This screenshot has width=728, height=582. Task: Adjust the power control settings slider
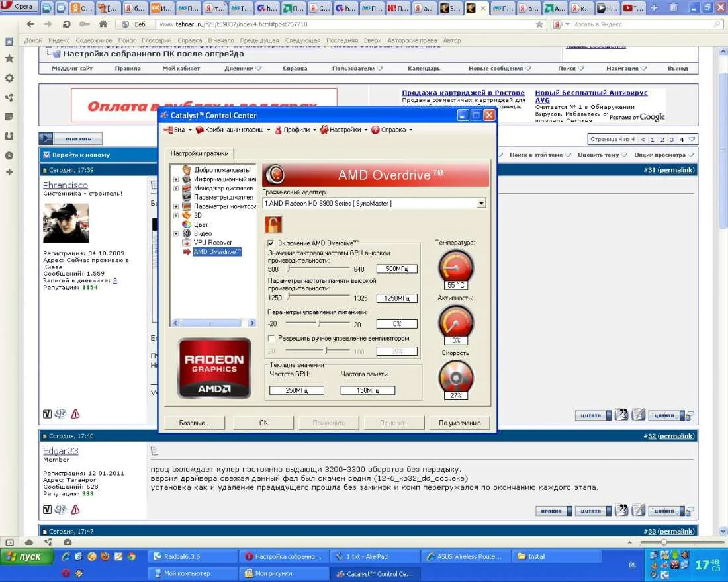tap(318, 323)
